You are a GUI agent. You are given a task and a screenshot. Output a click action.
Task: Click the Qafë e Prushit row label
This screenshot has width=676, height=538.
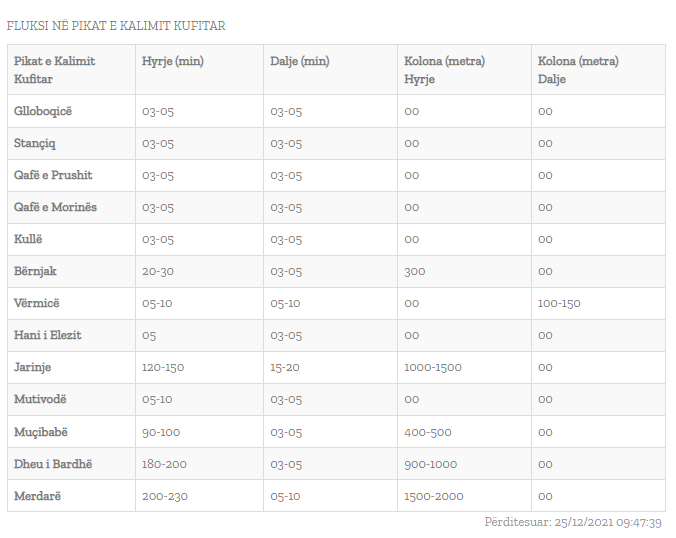click(x=53, y=175)
